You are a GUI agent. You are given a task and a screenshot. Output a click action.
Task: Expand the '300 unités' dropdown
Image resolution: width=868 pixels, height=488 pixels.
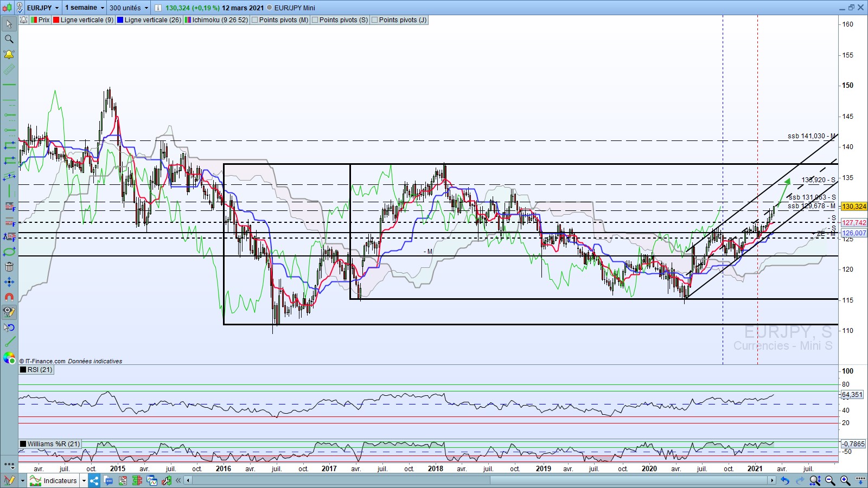146,8
